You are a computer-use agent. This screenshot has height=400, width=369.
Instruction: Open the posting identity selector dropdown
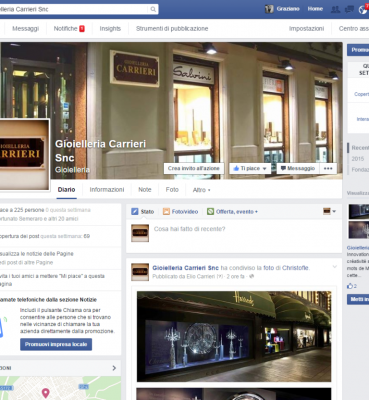(330, 211)
